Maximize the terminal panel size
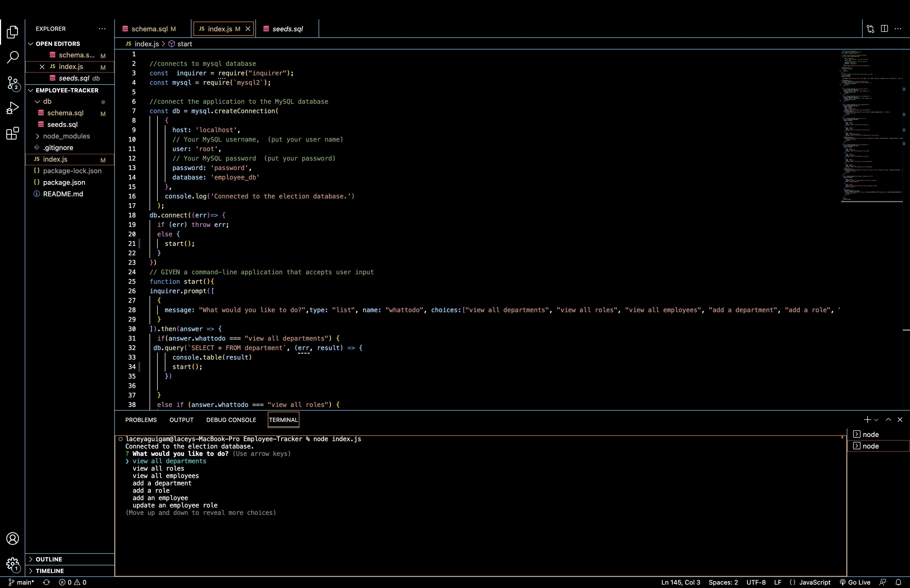Image resolution: width=910 pixels, height=588 pixels. coord(888,420)
